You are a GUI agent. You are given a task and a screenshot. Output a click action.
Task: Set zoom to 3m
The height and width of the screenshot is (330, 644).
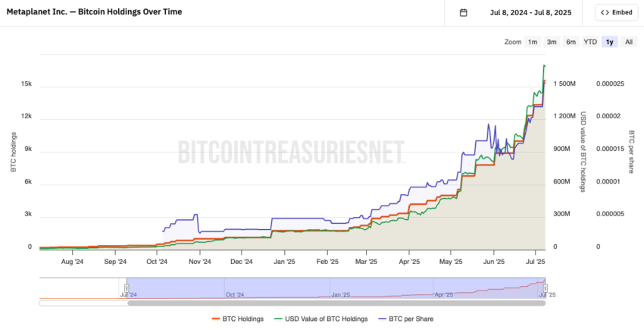pyautogui.click(x=552, y=42)
